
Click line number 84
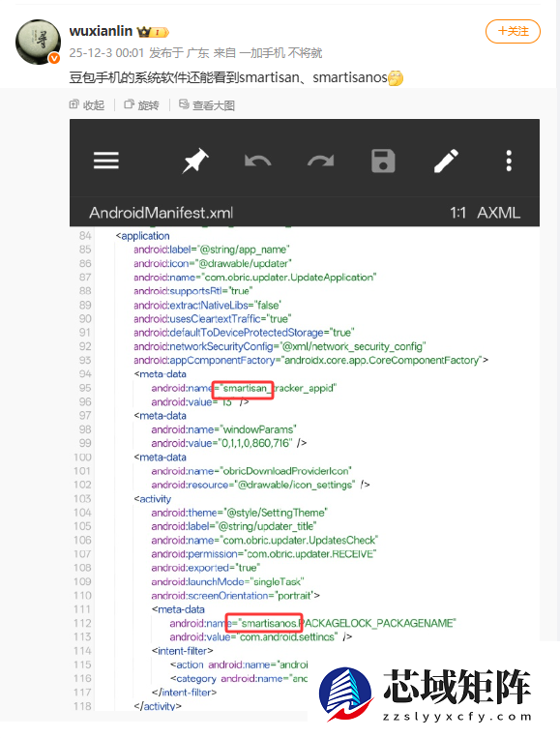click(85, 235)
